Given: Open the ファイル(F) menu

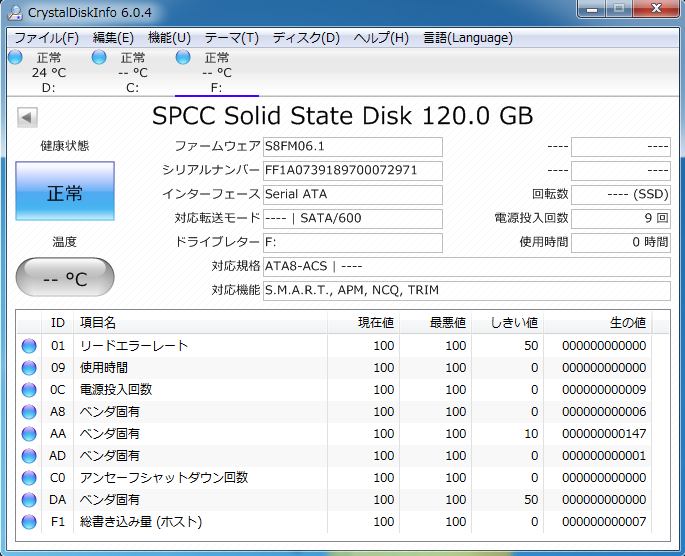Looking at the screenshot, I should 46,38.
